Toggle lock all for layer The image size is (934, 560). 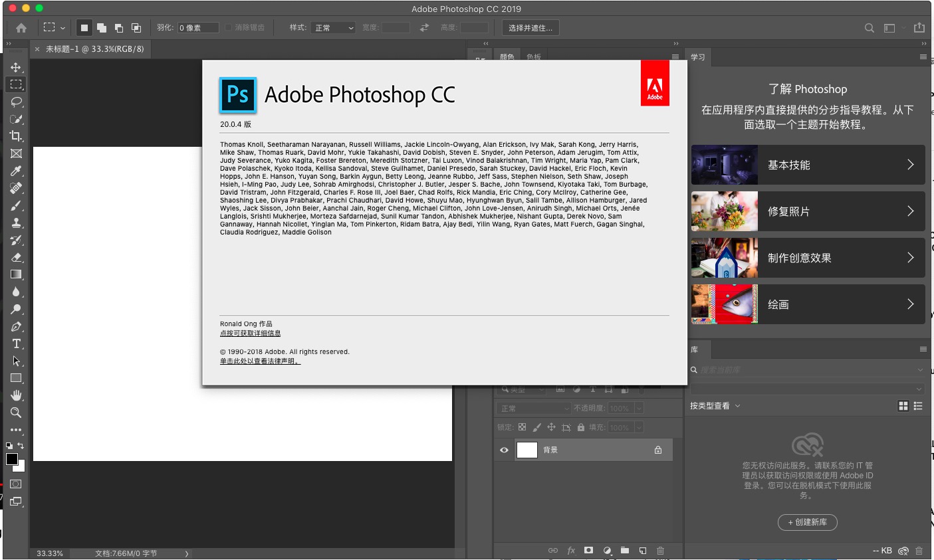[581, 427]
